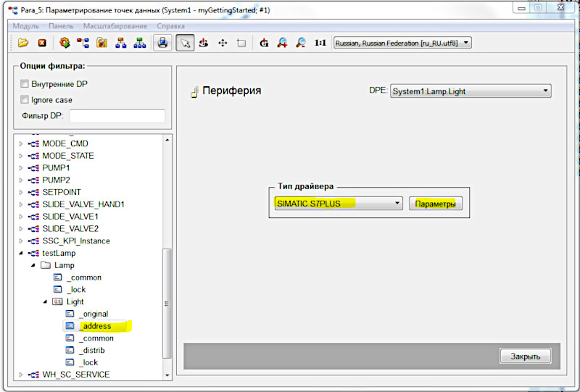Expand the PUMP2 tree node

pyautogui.click(x=21, y=180)
